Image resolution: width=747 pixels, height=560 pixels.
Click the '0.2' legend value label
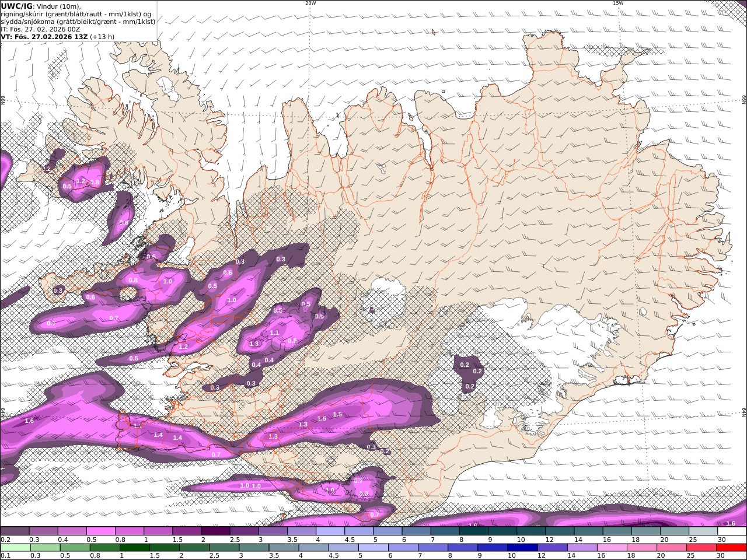point(5,540)
